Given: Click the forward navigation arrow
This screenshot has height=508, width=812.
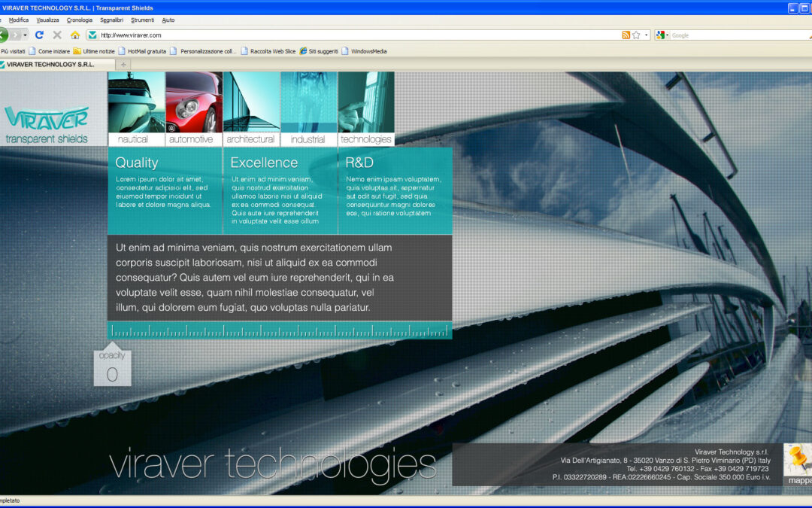Looking at the screenshot, I should click(16, 35).
